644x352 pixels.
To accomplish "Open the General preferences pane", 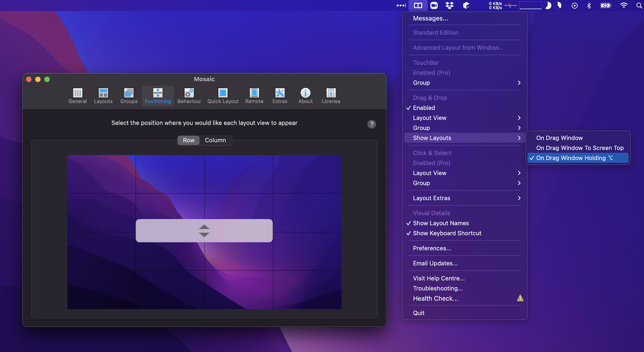I will click(78, 96).
